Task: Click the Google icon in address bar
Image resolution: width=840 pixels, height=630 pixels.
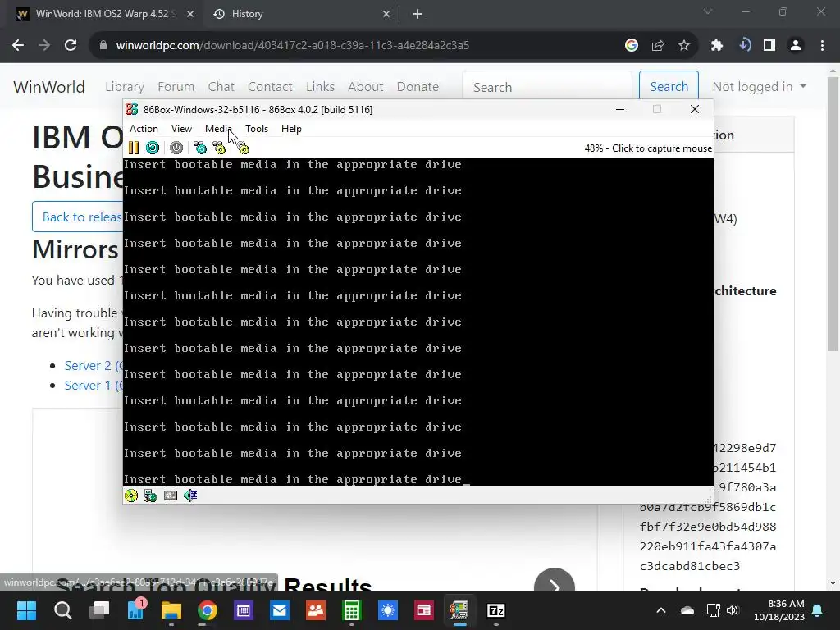Action: 632,46
